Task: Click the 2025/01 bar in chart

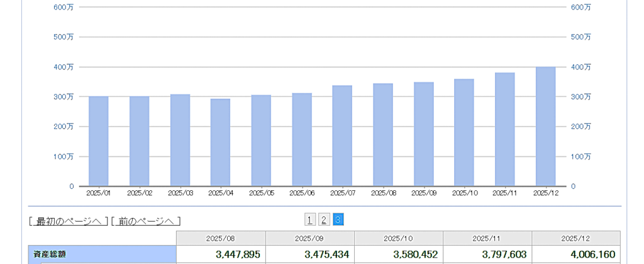Action: (99, 141)
